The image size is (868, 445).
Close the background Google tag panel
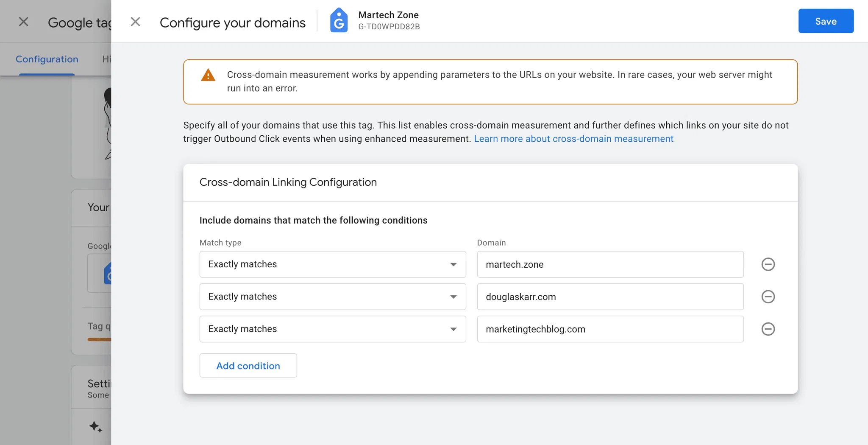(24, 22)
